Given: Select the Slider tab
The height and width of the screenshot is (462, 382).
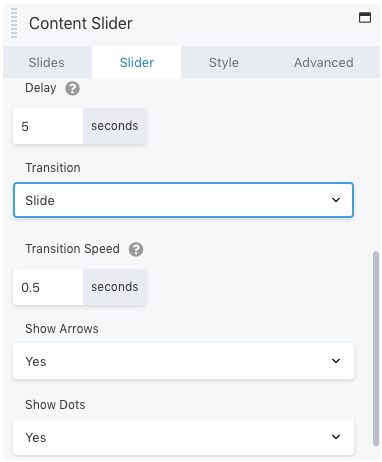Looking at the screenshot, I should 137,62.
